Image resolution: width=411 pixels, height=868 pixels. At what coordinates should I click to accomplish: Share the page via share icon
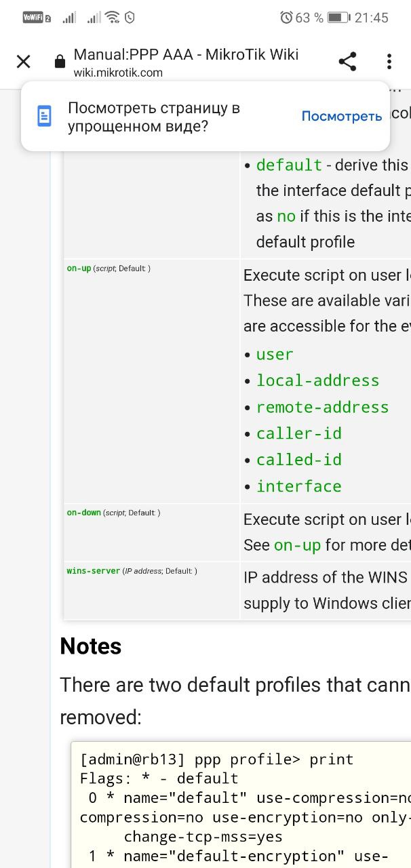click(x=347, y=62)
